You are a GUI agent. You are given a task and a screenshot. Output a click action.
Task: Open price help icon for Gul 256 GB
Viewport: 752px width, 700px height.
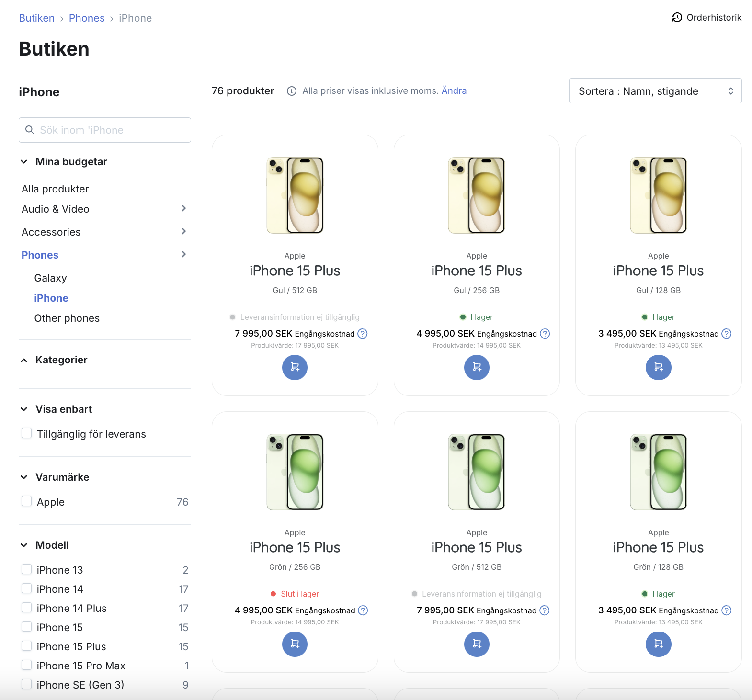point(545,334)
